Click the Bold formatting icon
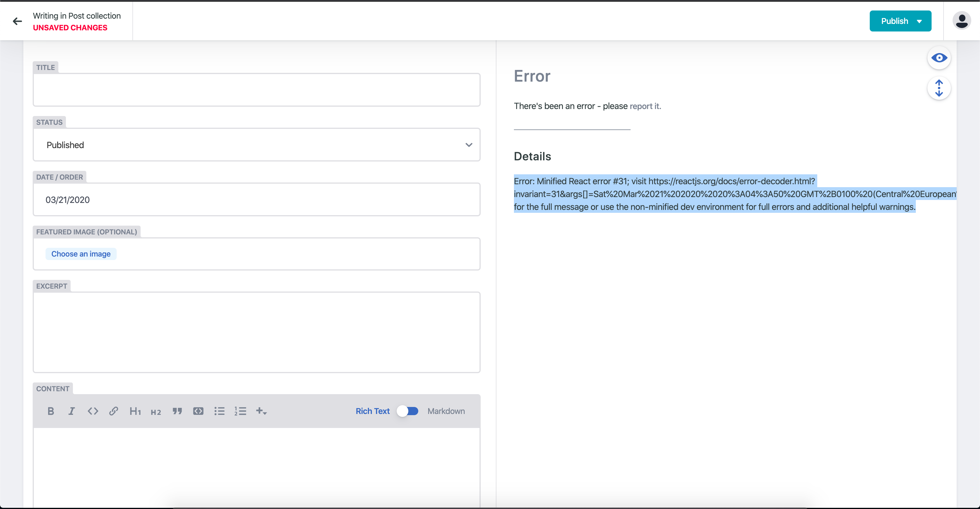 50,411
